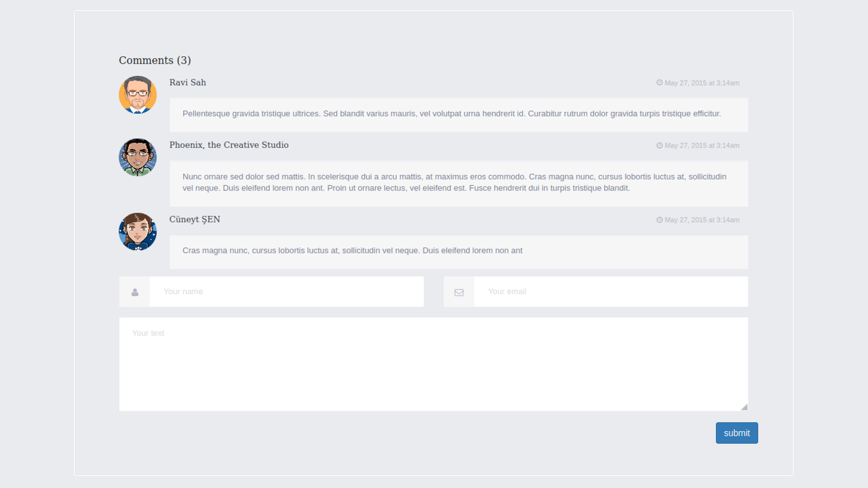Click the Cüneyt ŞEN name link
Image resolution: width=868 pixels, height=488 pixels.
[195, 219]
